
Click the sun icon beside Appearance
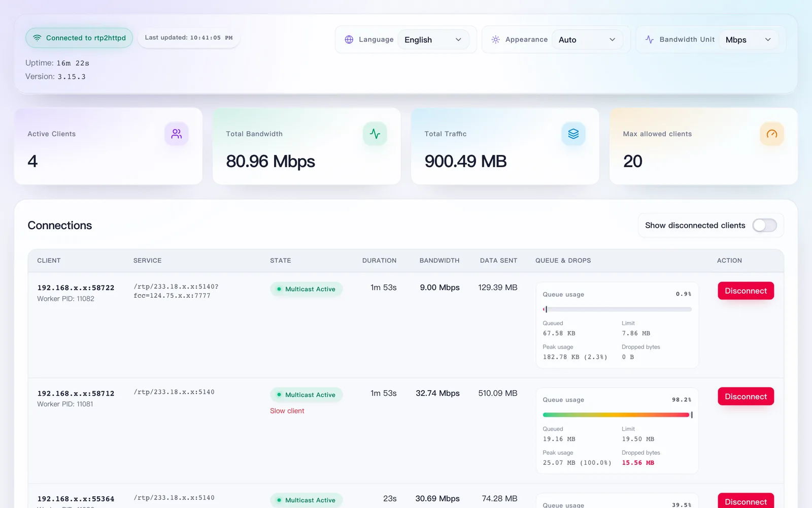[496, 40]
